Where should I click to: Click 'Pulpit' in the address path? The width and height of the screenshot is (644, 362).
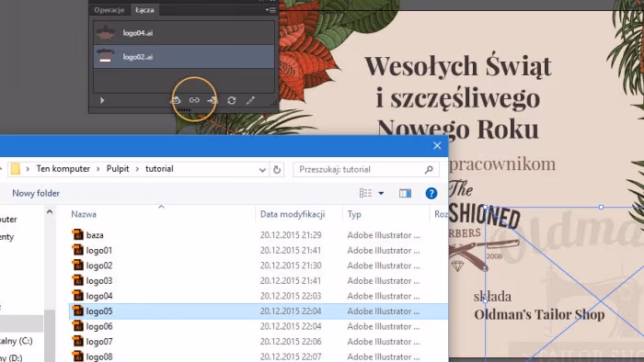pyautogui.click(x=118, y=169)
